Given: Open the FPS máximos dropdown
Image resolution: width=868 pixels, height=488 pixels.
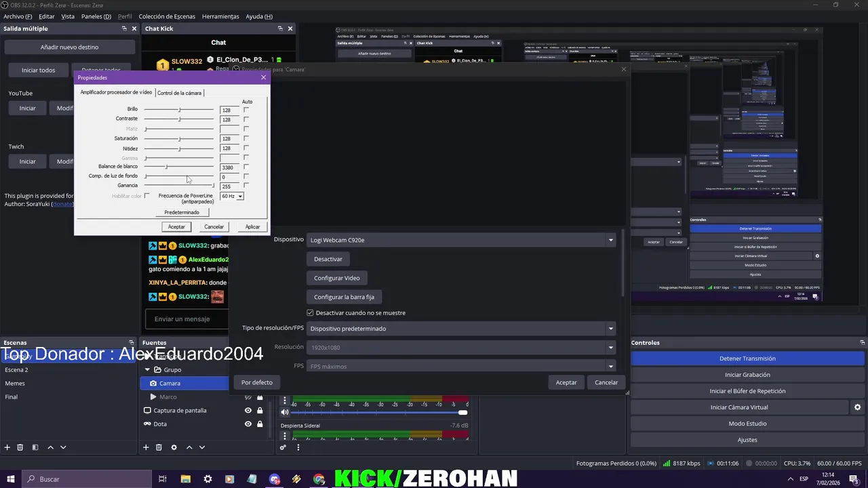Looking at the screenshot, I should click(x=461, y=366).
